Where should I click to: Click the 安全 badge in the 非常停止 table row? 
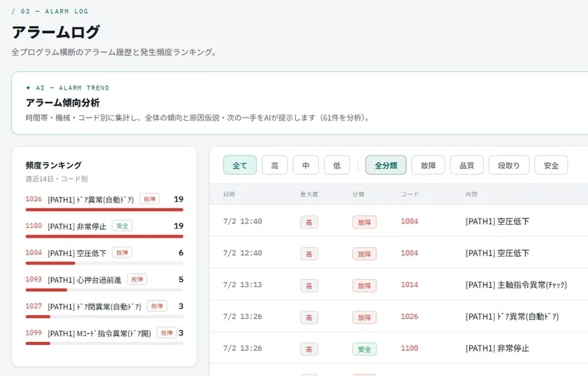point(364,349)
